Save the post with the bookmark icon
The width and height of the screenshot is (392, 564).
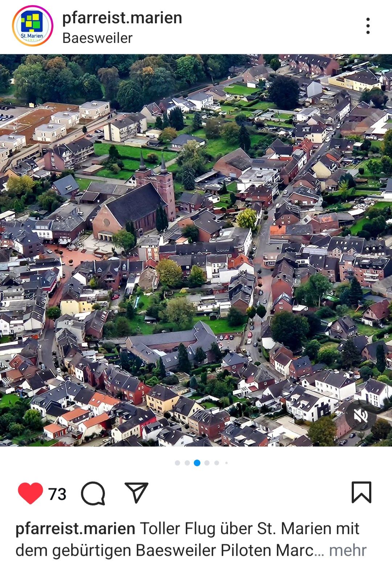[x=361, y=492]
